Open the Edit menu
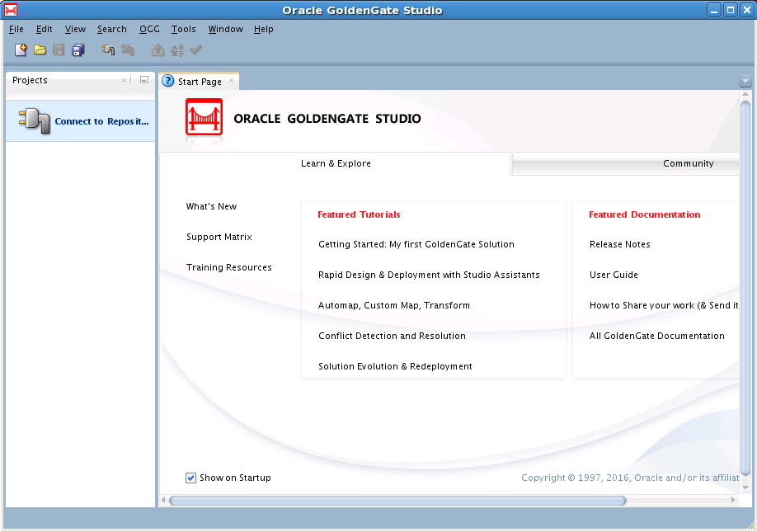Screen dimensions: 757x532 point(44,29)
